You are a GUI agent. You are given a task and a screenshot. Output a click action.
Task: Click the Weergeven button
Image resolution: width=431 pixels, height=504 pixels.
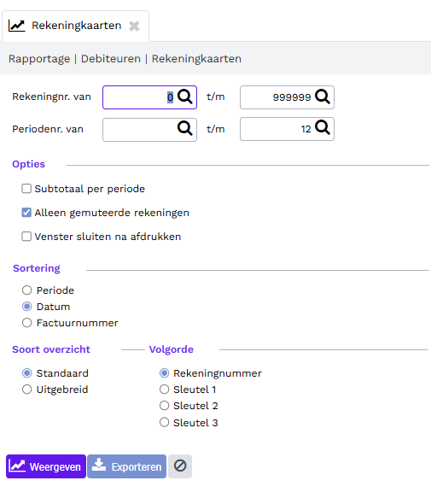pyautogui.click(x=46, y=466)
